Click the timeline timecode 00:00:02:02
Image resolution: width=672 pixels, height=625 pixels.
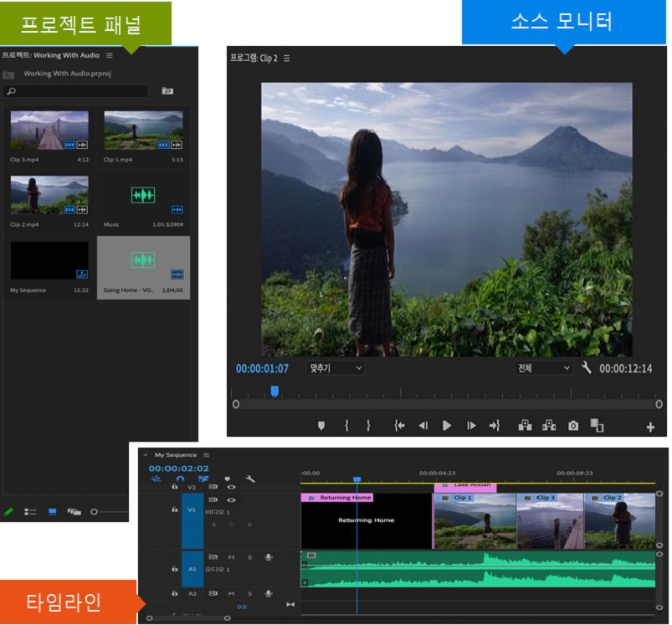179,469
